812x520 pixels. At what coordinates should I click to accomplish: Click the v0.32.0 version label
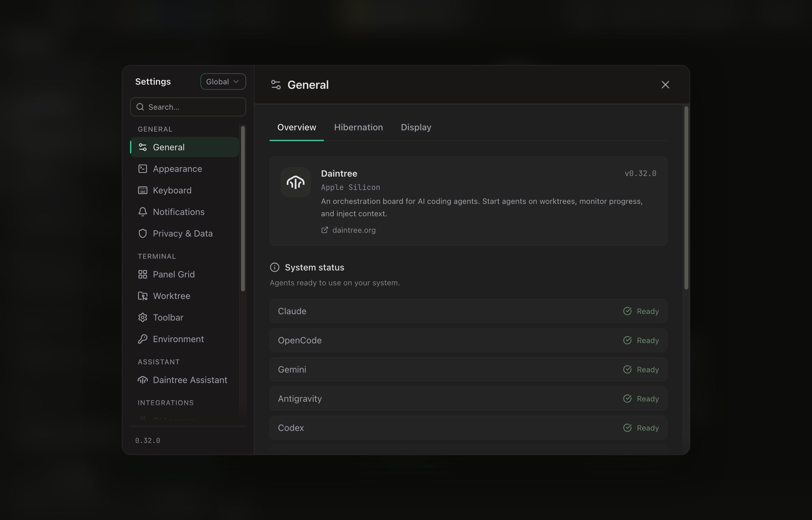tap(640, 173)
